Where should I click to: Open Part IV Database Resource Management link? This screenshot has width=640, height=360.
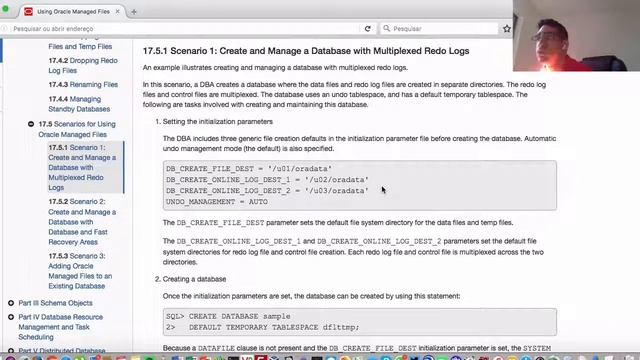[x=60, y=327]
